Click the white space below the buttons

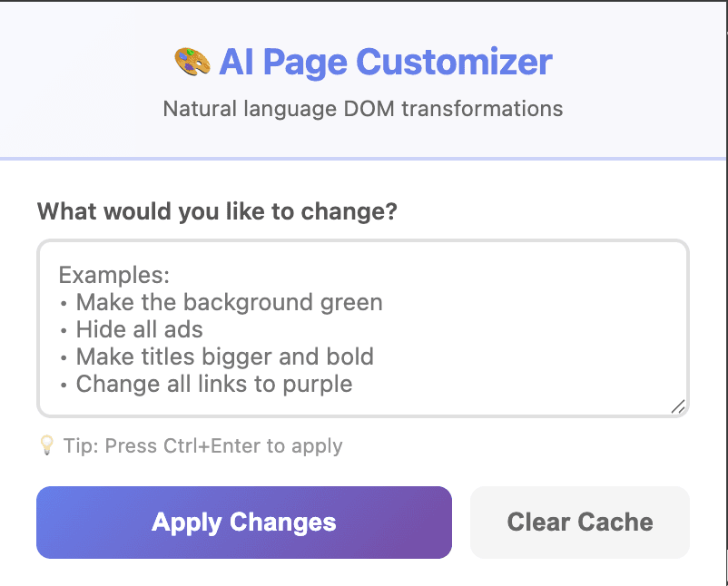click(363, 573)
